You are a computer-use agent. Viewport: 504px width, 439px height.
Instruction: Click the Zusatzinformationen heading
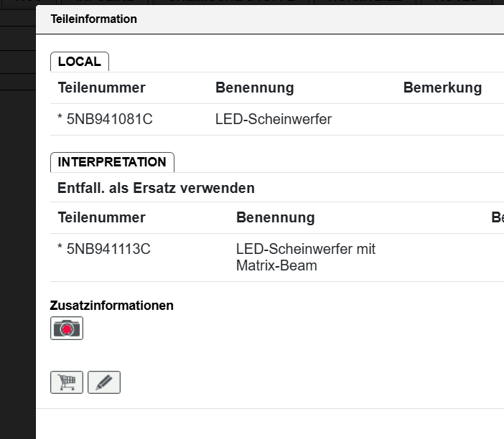[x=112, y=306]
